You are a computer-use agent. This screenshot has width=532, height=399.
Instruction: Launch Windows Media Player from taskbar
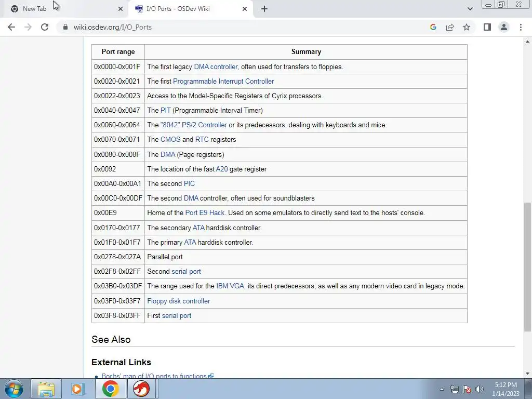(x=77, y=389)
